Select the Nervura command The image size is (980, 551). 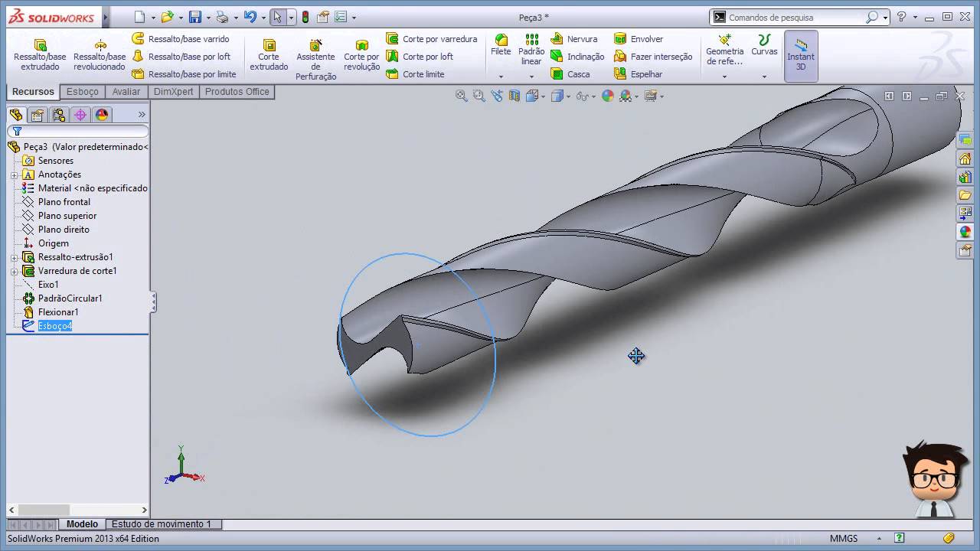pyautogui.click(x=573, y=39)
